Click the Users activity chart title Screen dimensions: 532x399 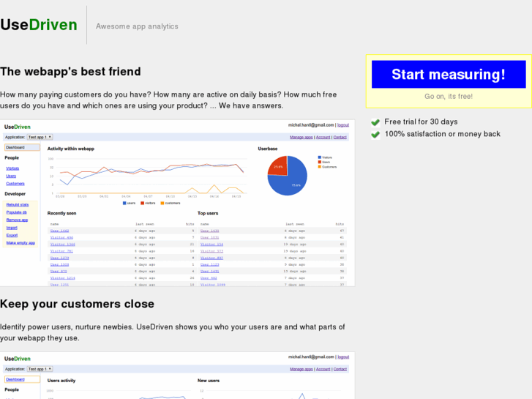click(61, 381)
